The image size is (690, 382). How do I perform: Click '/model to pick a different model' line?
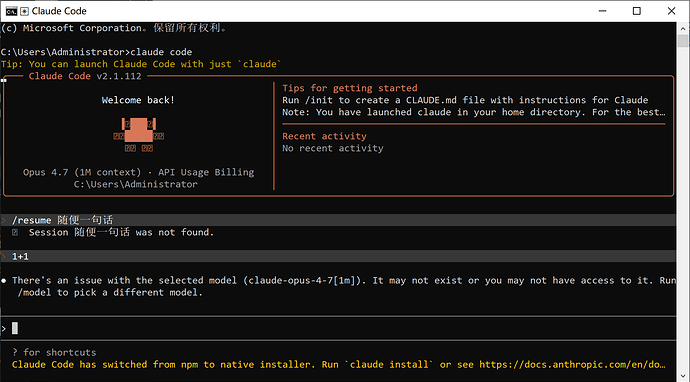click(110, 292)
